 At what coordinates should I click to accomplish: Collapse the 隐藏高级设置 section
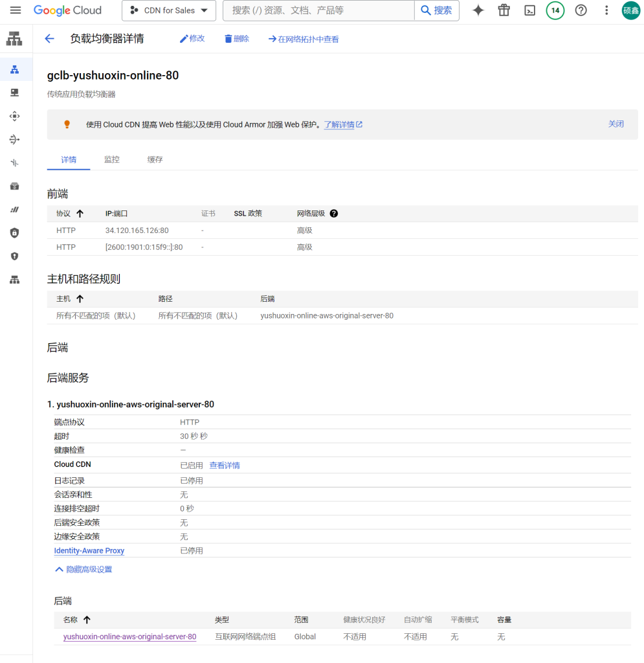click(83, 570)
